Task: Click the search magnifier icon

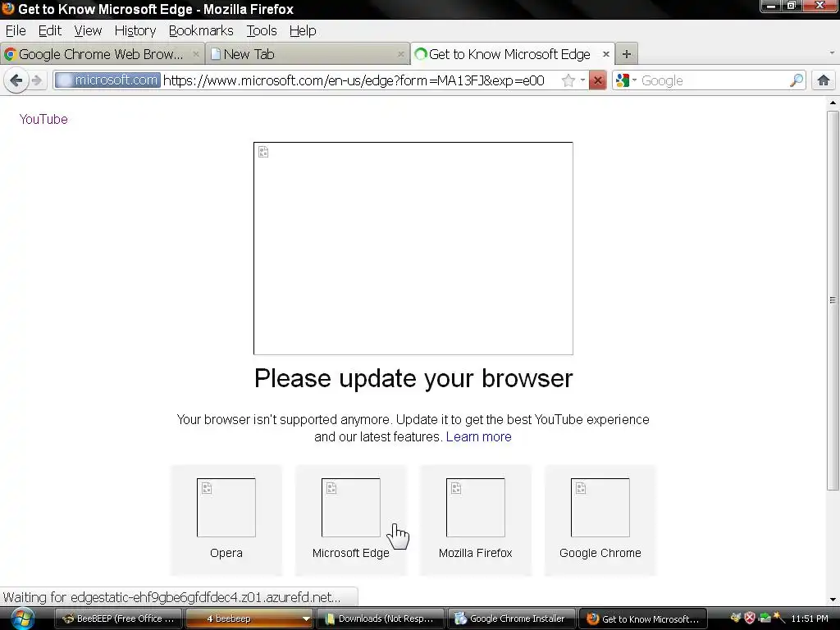Action: click(797, 80)
